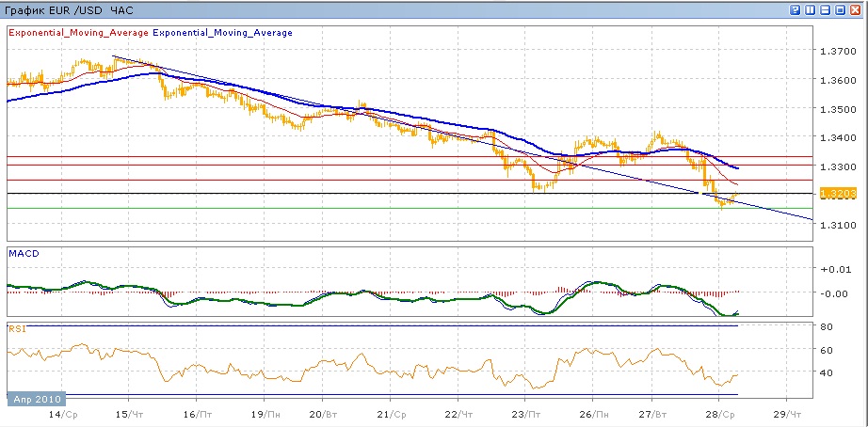Click the black horizontal price level line
The height and width of the screenshot is (427, 868).
282,193
